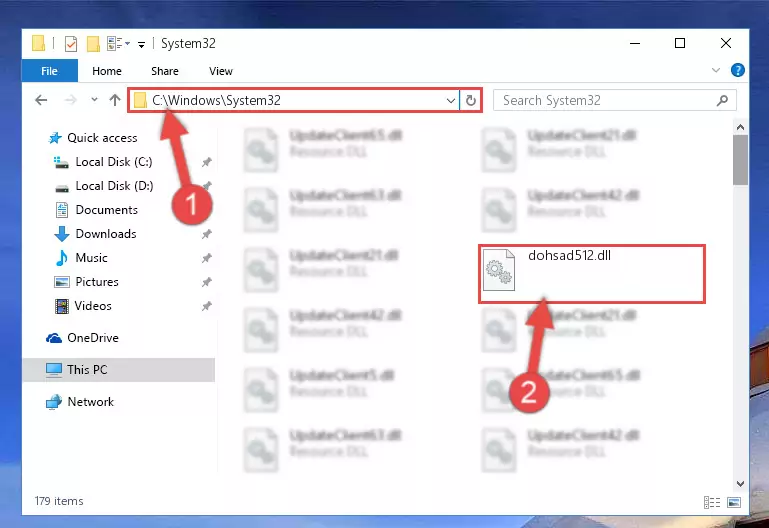Click the 179 items status text
This screenshot has width=769, height=528.
pyautogui.click(x=59, y=501)
